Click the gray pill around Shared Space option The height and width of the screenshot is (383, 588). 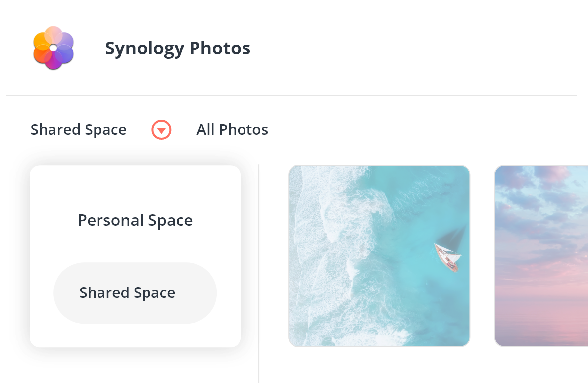tap(135, 292)
